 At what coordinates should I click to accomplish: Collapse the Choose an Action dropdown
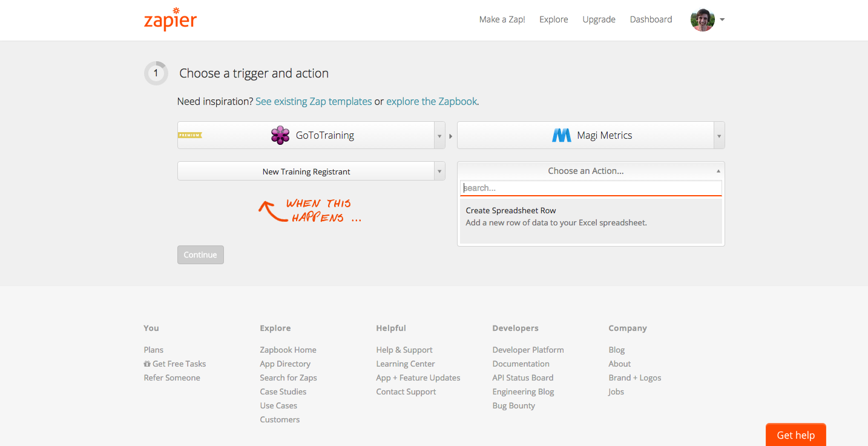click(718, 170)
